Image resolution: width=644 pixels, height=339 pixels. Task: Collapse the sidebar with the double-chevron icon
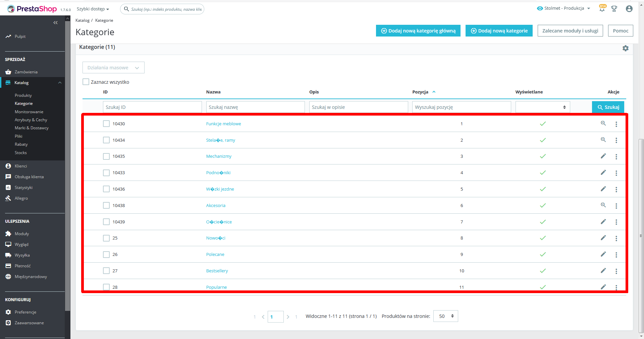tap(55, 23)
